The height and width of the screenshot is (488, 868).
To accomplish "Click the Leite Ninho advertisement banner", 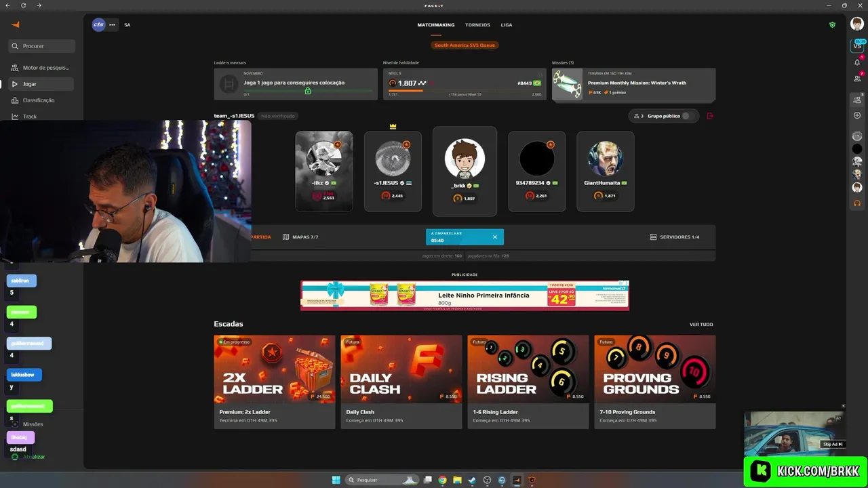I will pos(465,296).
